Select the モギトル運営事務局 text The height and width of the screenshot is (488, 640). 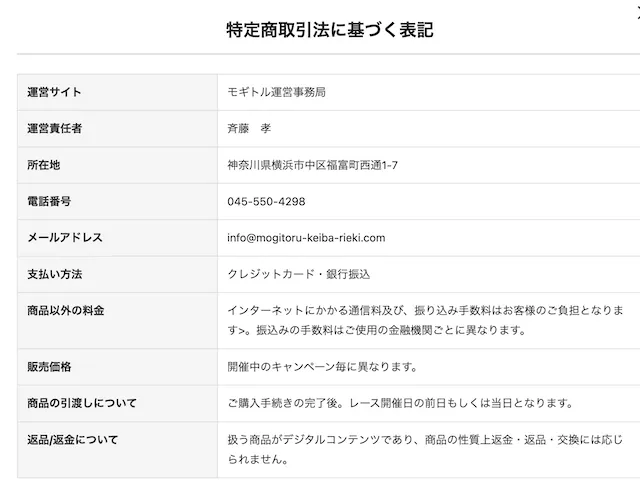[277, 92]
